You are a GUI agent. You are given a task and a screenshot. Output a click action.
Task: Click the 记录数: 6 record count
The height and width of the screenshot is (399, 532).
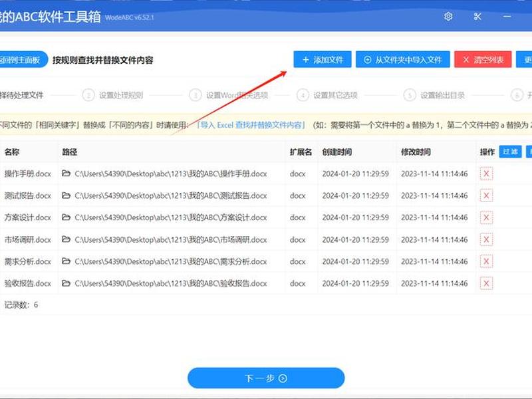point(21,305)
